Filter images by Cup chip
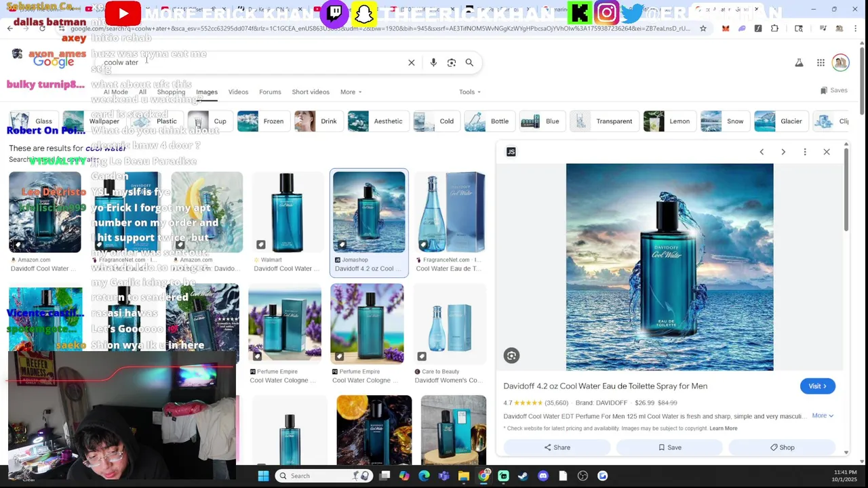The height and width of the screenshot is (488, 868). click(x=209, y=121)
